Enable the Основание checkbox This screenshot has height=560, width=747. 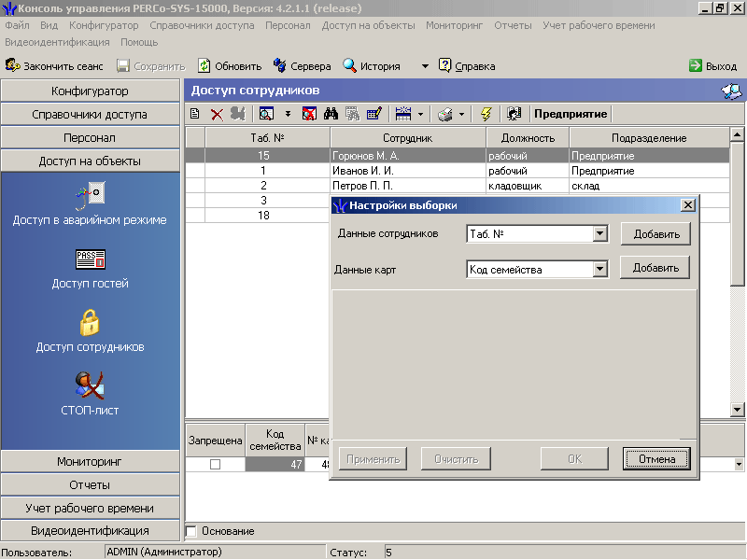pos(191,531)
